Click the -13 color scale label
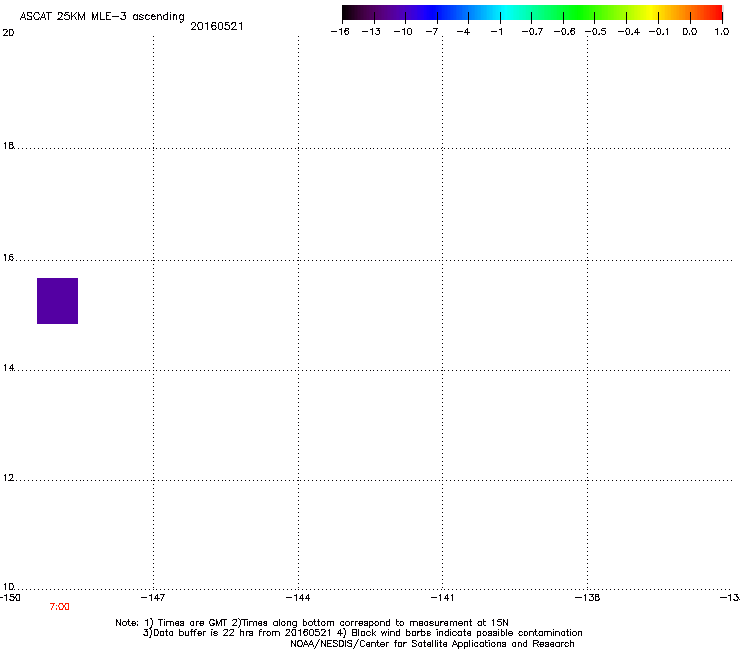The height and width of the screenshot is (650, 740). (371, 32)
